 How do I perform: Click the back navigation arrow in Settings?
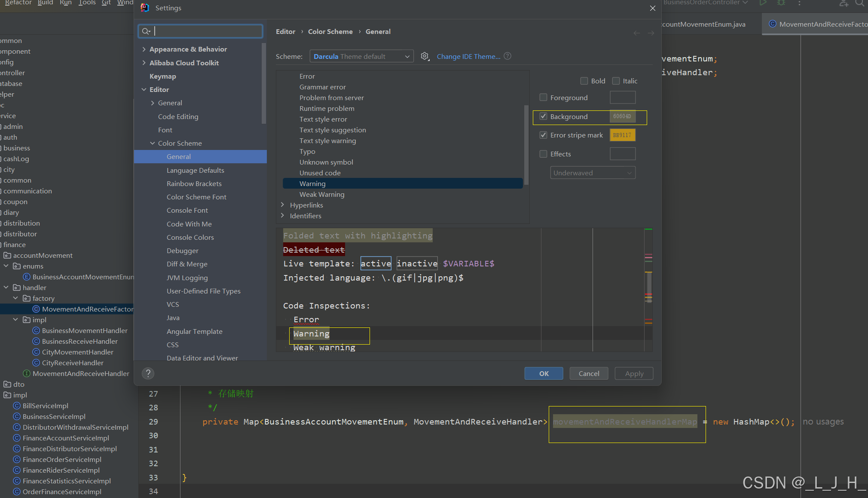[636, 33]
